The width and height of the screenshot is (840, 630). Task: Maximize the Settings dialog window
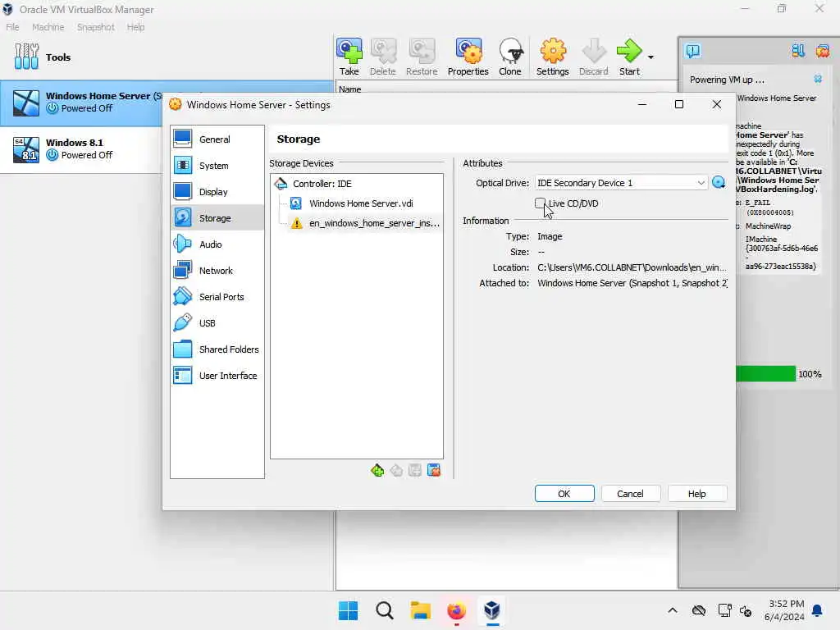click(x=678, y=104)
